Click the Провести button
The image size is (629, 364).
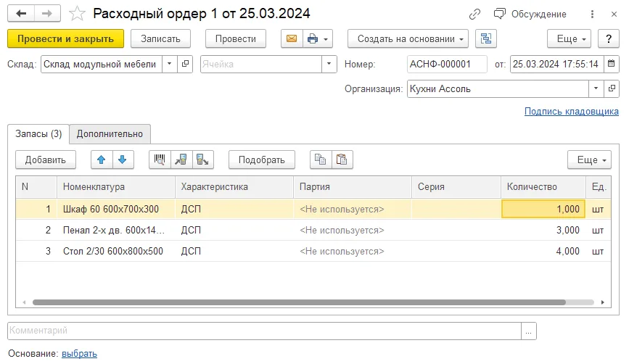236,39
